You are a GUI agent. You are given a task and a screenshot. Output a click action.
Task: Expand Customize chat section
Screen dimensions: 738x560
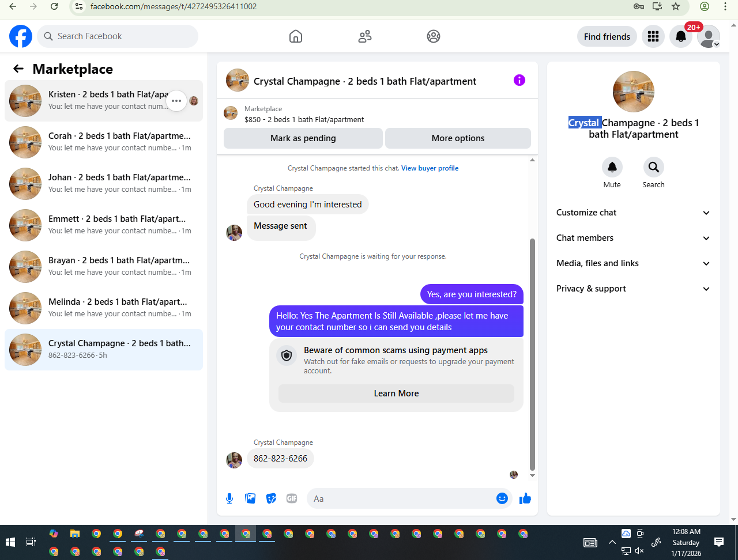[634, 213]
